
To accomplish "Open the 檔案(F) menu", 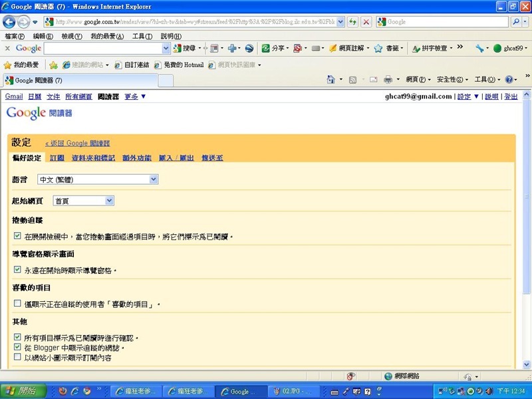I will pos(15,37).
